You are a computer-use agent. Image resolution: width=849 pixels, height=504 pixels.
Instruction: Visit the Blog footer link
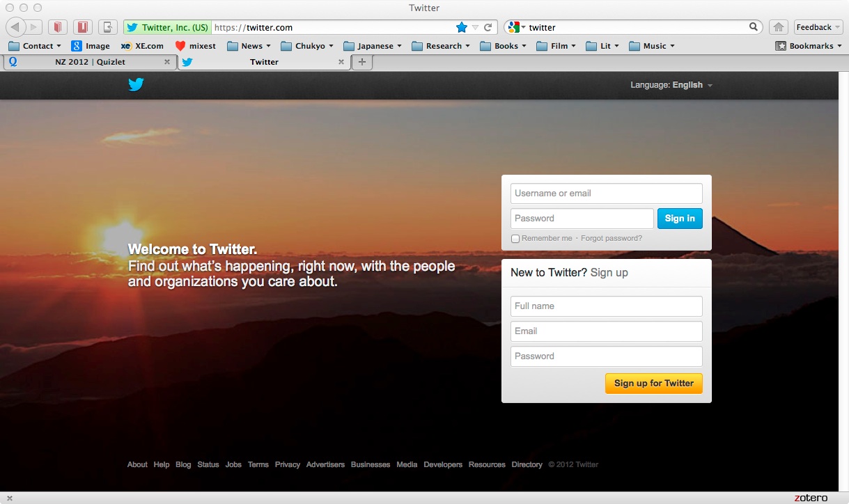tap(183, 465)
